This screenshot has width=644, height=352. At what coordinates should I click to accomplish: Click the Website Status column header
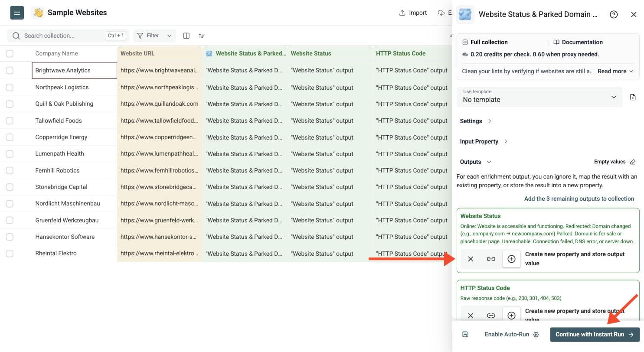coord(330,54)
